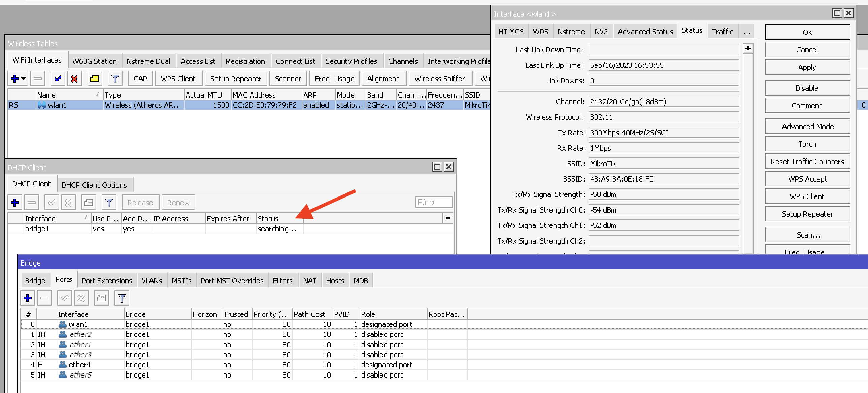Open the column selector dropdown in DHCP Client

pos(448,218)
